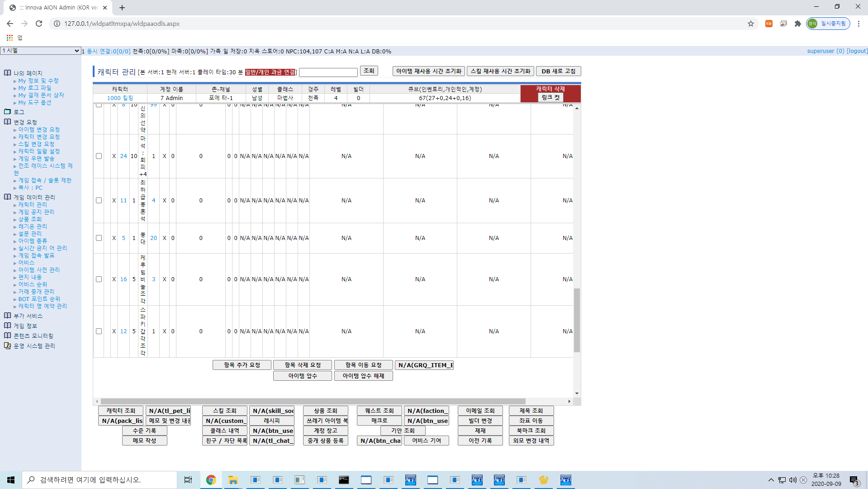This screenshot has height=489, width=868.
Task: Click the vertical scrollbar thumb in item table
Action: (577, 320)
